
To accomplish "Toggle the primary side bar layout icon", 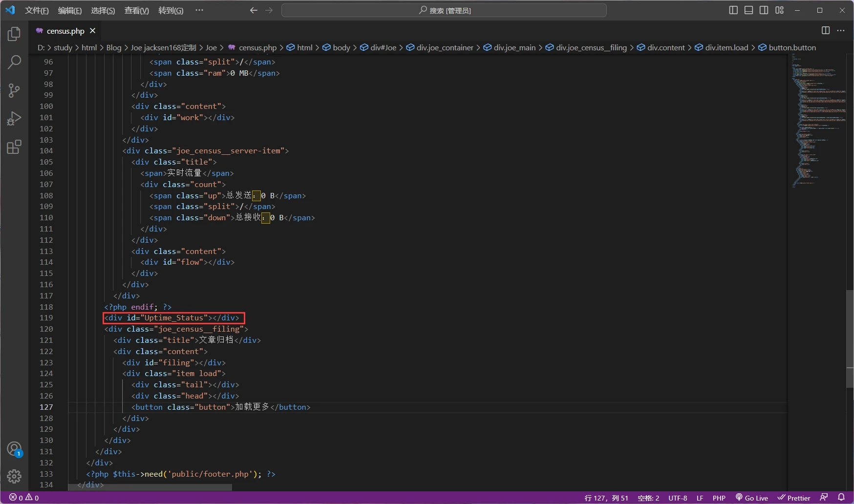I will [733, 10].
